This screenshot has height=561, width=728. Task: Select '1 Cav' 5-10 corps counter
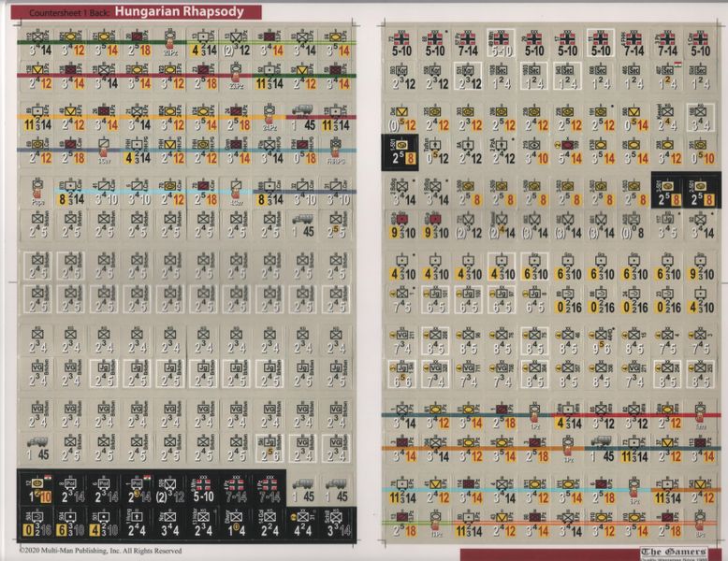(x=701, y=44)
